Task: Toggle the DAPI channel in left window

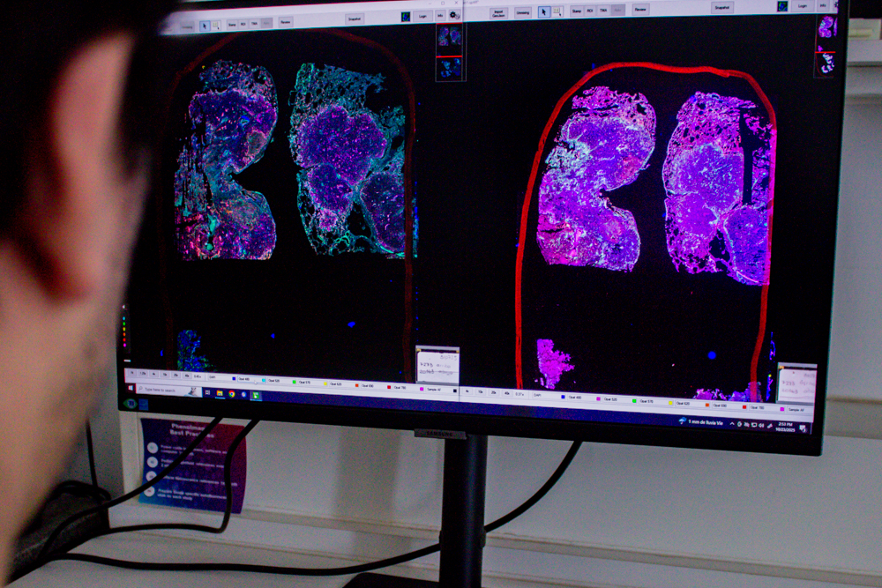Action: click(213, 376)
